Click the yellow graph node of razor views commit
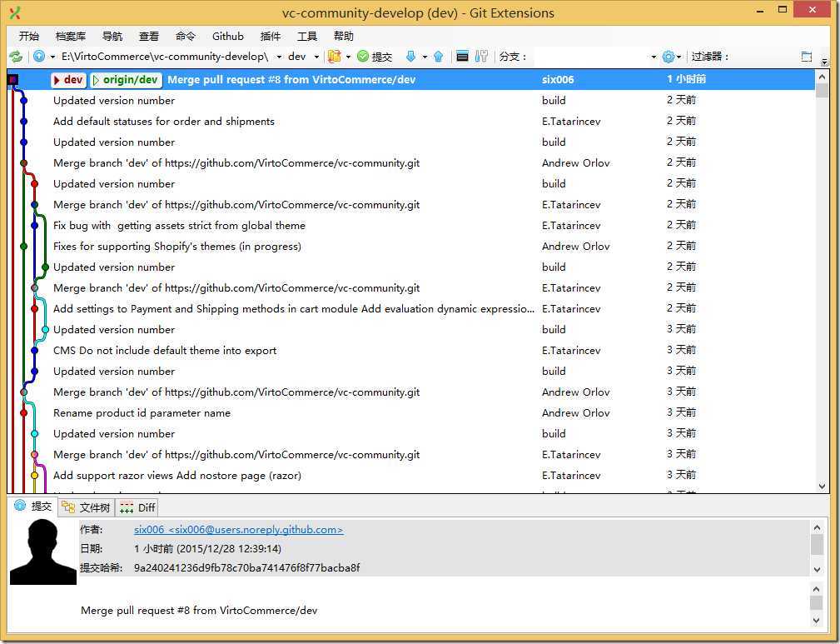 pos(34,475)
